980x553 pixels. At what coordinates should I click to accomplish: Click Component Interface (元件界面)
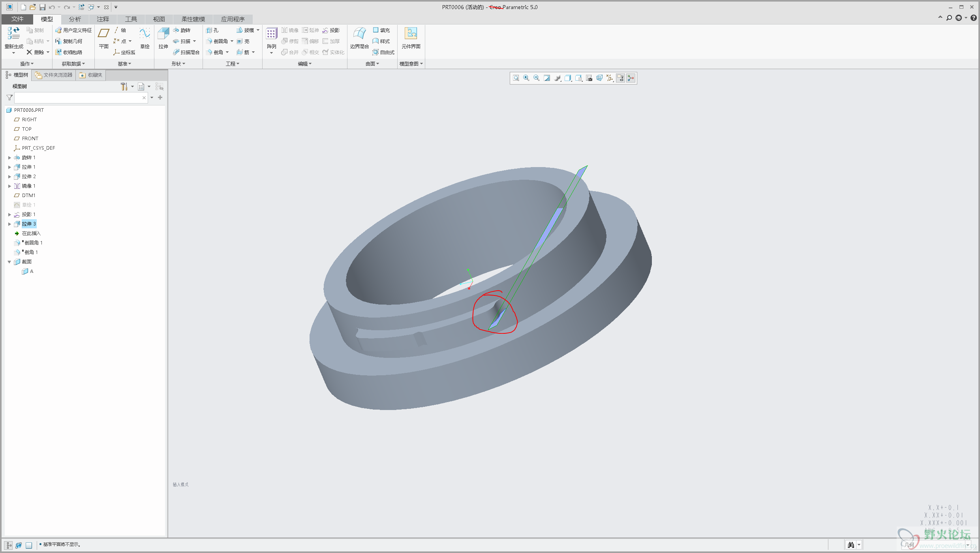coord(411,38)
